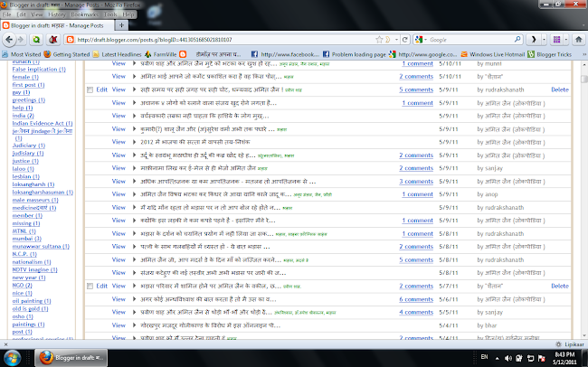Click into the Google search field
Screen dimensions: 588x367
pos(470,40)
